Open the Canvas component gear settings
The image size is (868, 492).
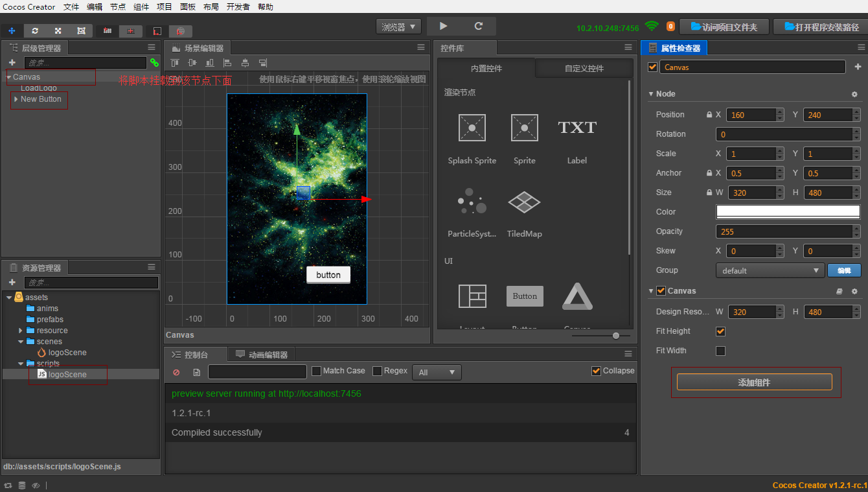point(854,291)
